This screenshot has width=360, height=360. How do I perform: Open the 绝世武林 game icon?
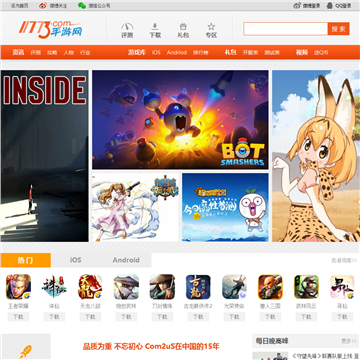tap(126, 287)
